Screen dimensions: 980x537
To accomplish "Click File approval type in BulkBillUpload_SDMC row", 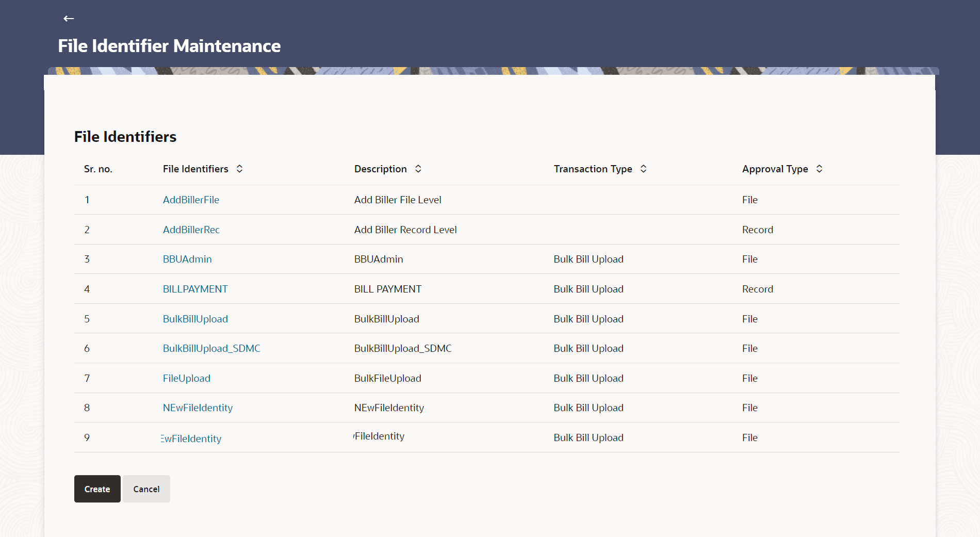I will (x=750, y=348).
